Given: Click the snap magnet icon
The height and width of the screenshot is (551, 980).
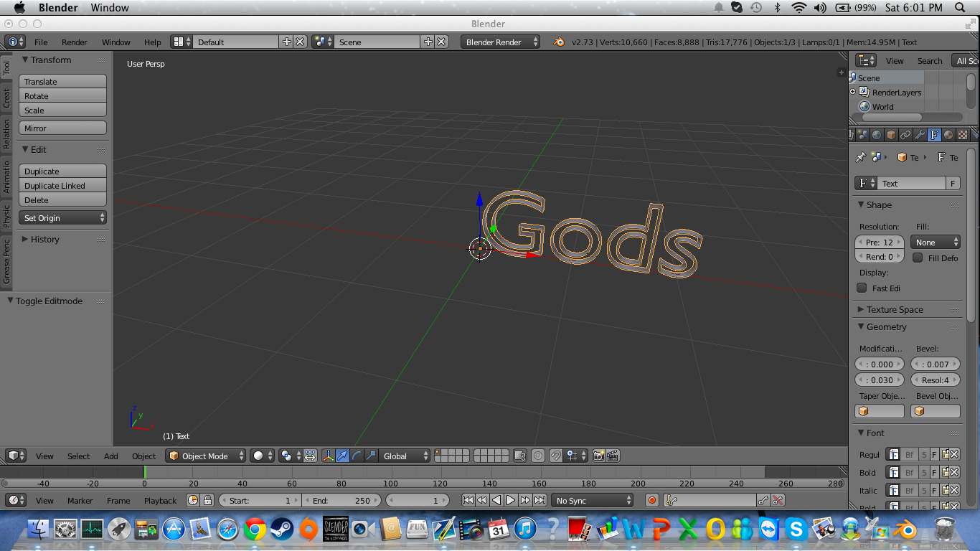Looking at the screenshot, I should click(x=556, y=456).
